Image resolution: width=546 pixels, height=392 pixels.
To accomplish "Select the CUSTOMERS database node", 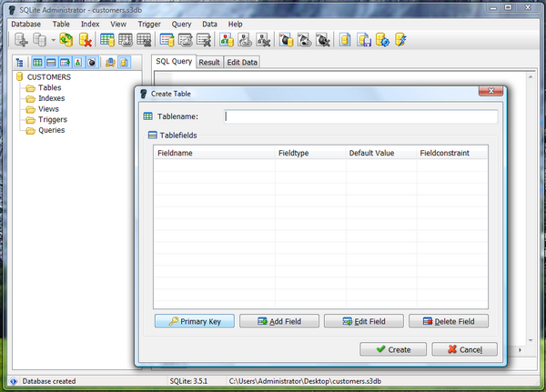I will tap(49, 77).
